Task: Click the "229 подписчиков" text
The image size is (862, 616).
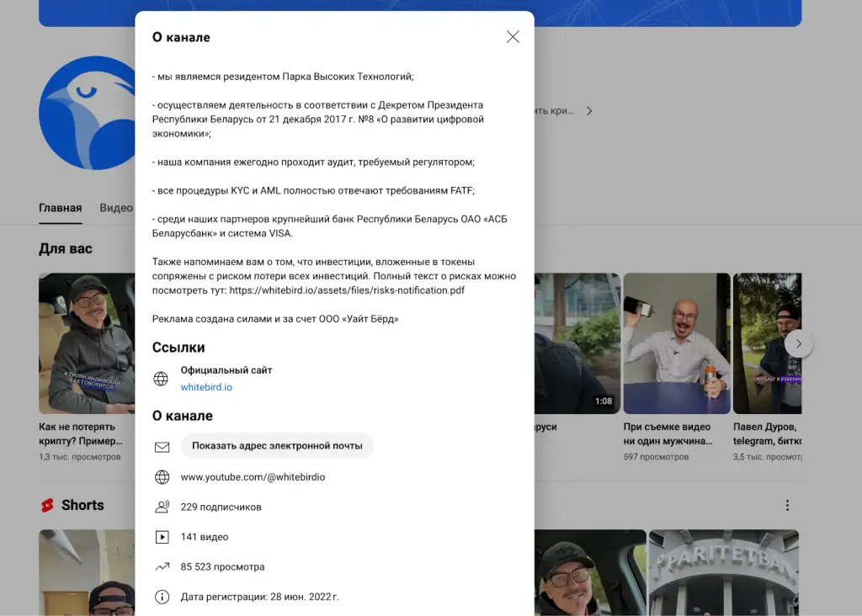Action: point(221,507)
